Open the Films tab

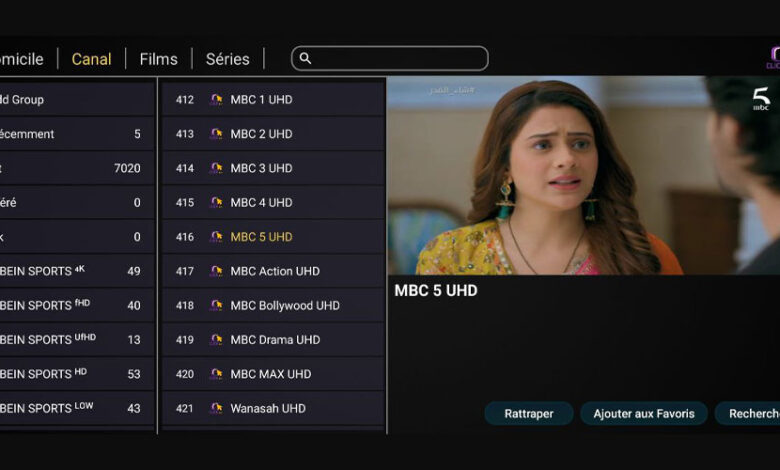pos(159,59)
